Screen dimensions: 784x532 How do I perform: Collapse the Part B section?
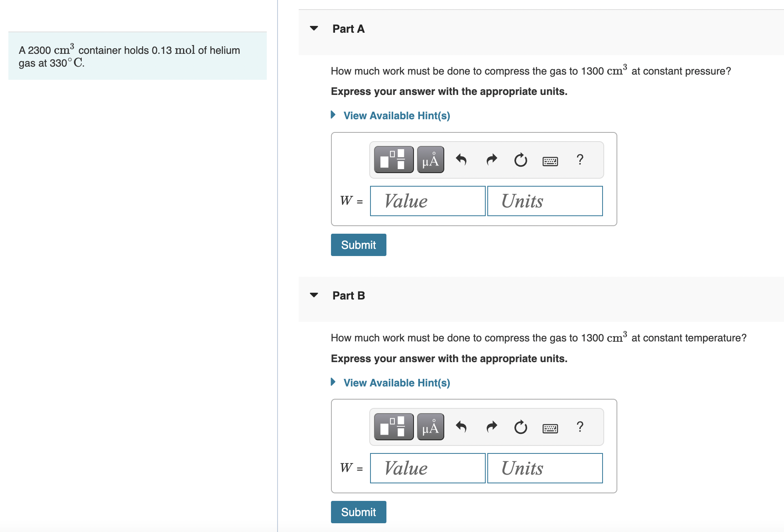[314, 295]
